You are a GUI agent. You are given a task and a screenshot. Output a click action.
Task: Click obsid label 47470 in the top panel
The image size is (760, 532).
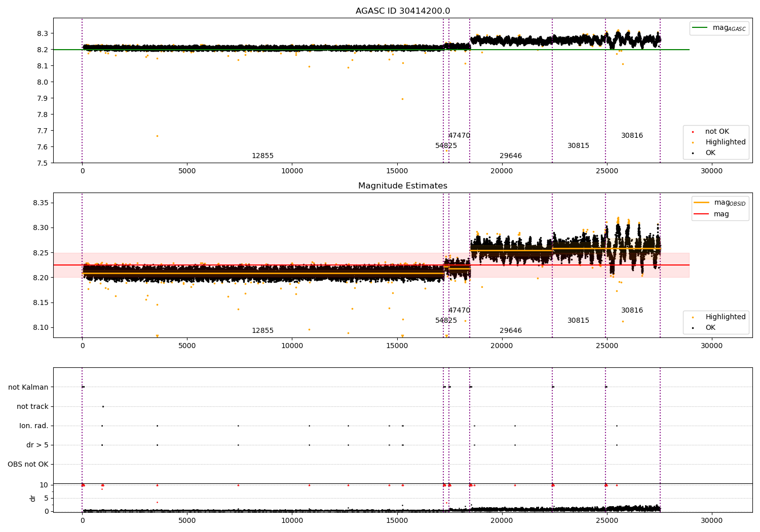tap(459, 136)
